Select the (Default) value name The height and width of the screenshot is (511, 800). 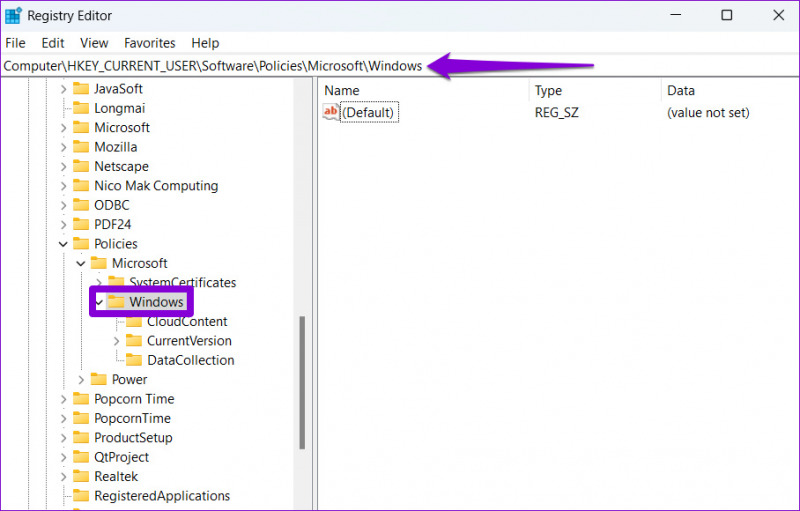[369, 113]
